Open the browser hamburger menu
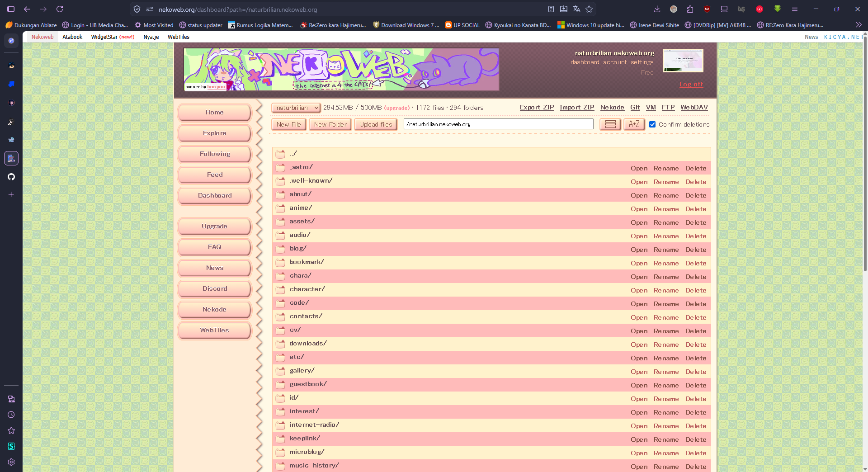868x472 pixels. click(x=795, y=9)
